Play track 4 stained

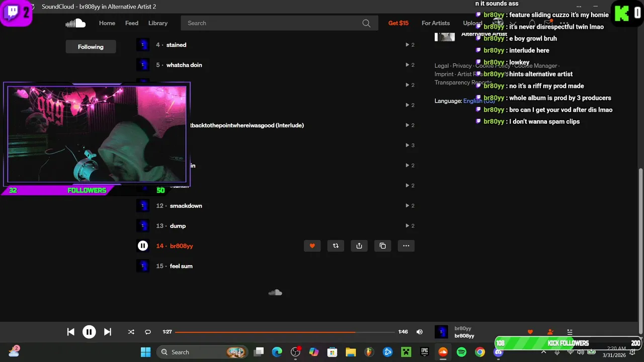[x=176, y=45]
